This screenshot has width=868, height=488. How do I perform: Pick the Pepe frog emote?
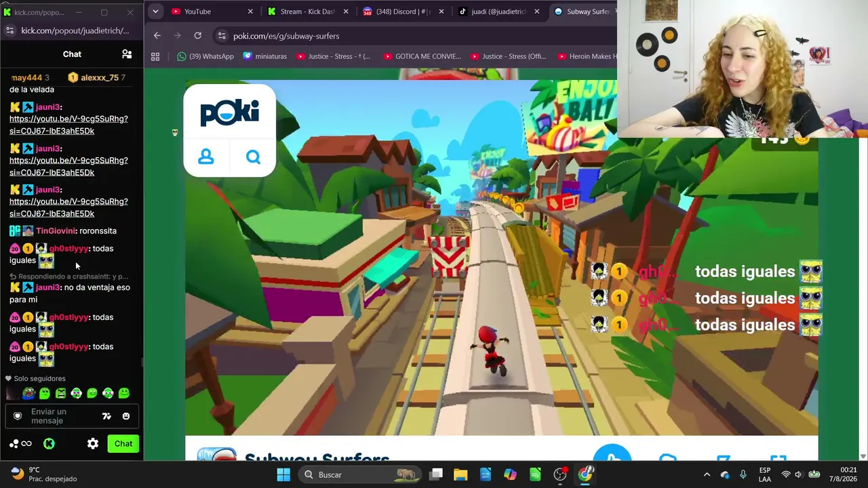[28, 393]
